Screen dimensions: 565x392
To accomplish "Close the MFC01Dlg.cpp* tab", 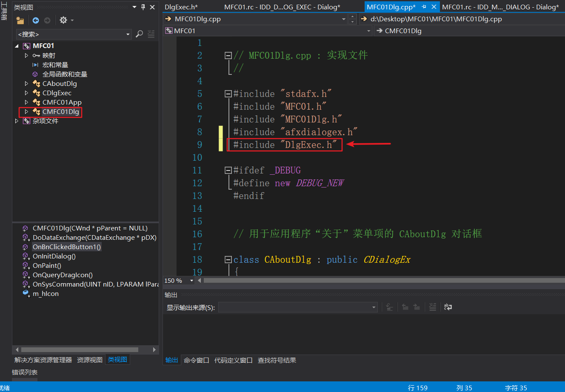I will pos(434,7).
